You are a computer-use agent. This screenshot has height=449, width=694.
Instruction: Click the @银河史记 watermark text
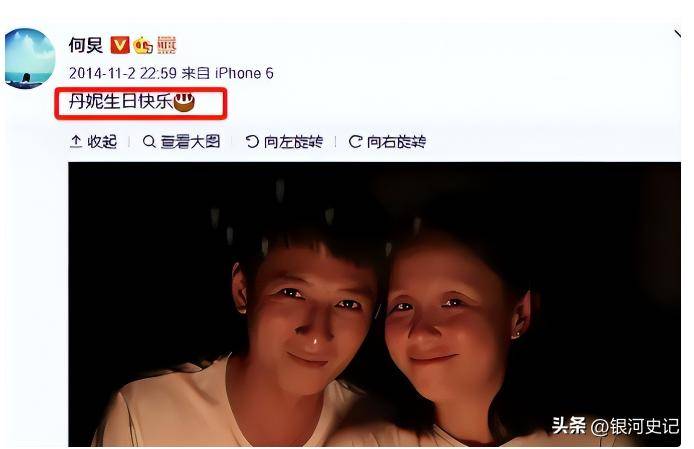coord(635,426)
